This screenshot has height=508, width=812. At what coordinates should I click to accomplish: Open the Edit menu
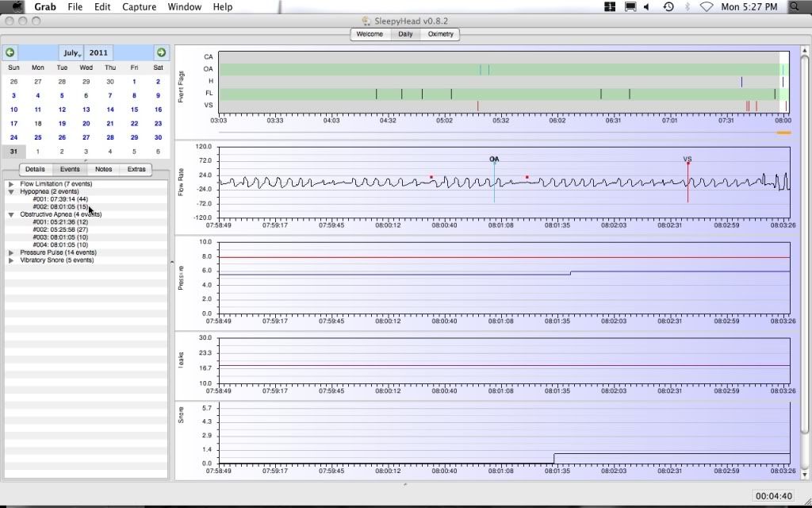(x=102, y=6)
